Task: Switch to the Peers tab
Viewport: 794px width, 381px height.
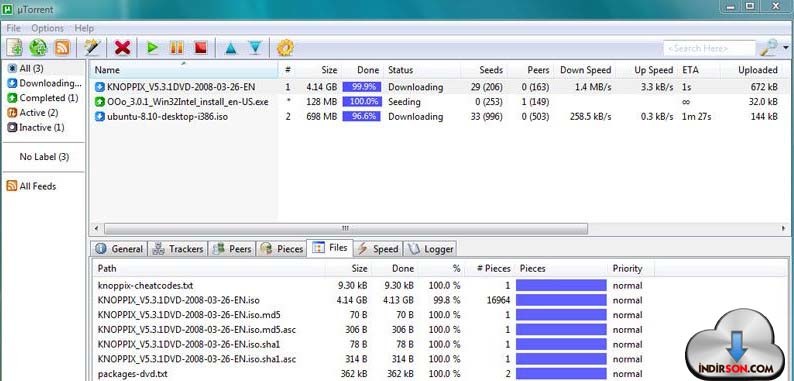Action: click(232, 249)
